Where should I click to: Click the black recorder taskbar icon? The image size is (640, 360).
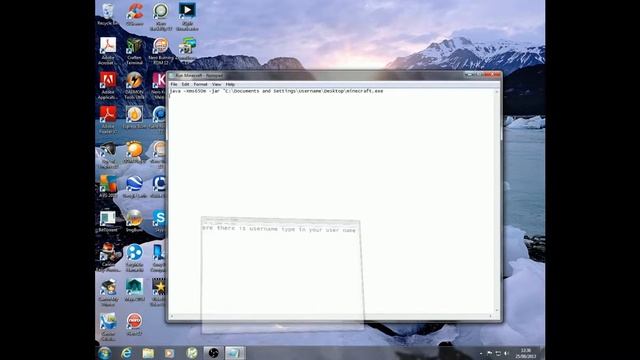(x=213, y=353)
